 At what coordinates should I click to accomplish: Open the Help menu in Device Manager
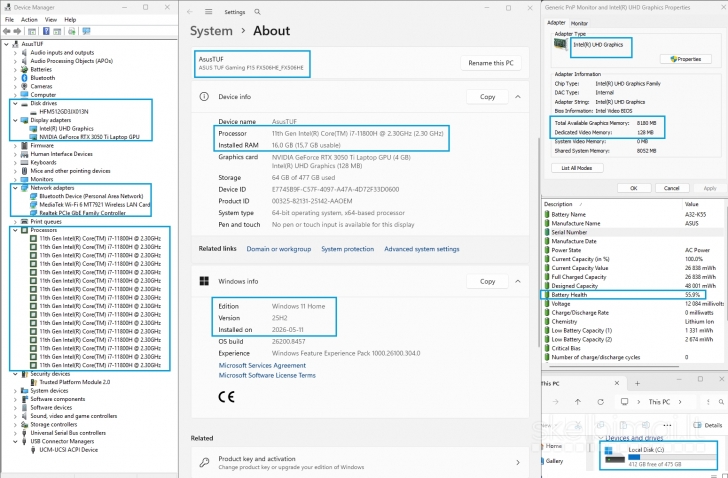coord(70,19)
